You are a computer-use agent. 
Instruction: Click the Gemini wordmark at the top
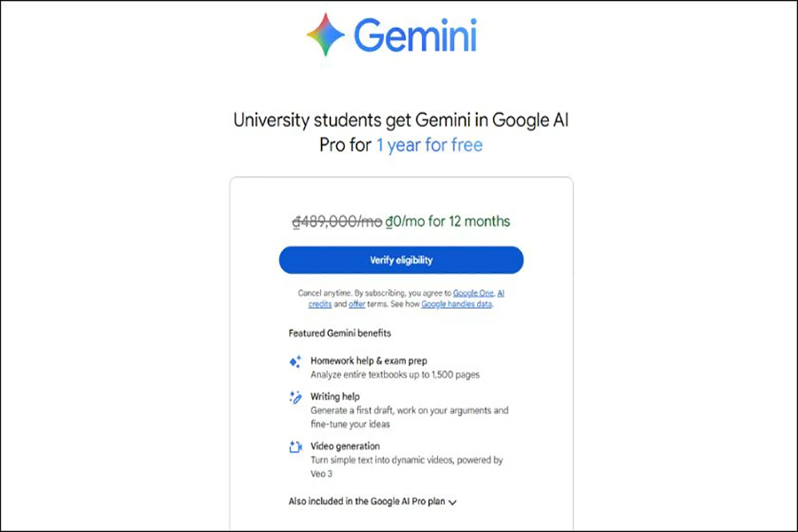(415, 36)
